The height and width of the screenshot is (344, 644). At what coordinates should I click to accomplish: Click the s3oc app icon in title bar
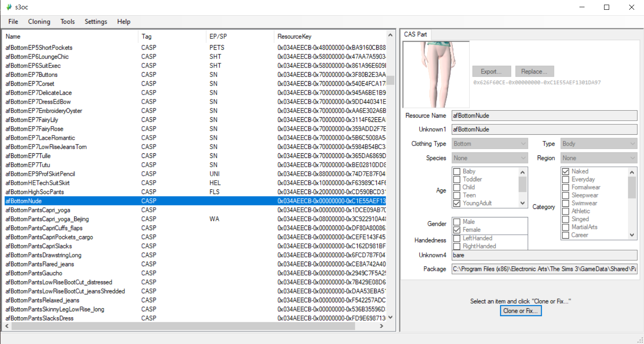(9, 7)
